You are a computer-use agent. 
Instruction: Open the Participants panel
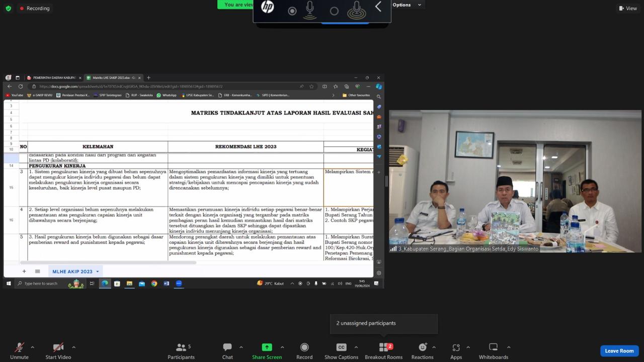181,350
